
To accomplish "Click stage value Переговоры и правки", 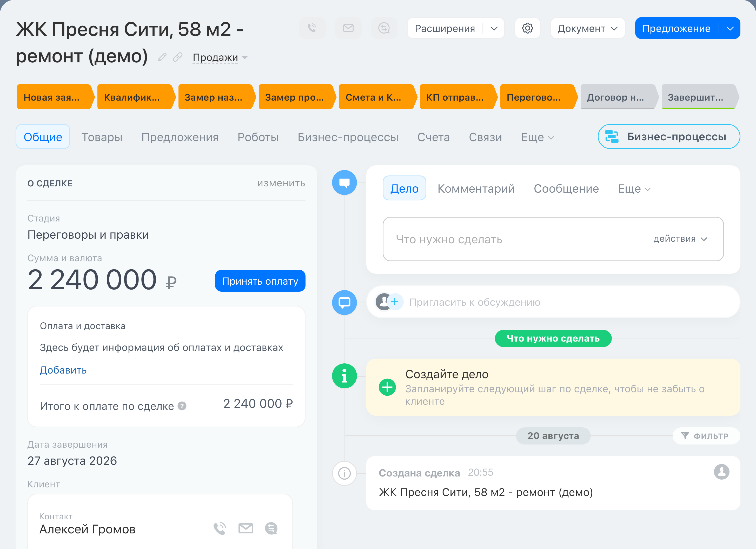I will pos(88,234).
